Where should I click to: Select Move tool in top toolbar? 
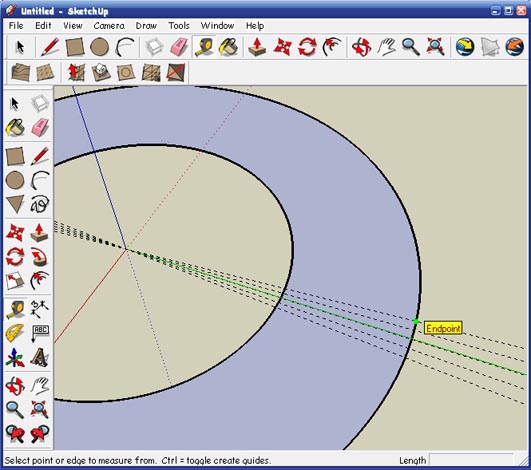point(282,47)
